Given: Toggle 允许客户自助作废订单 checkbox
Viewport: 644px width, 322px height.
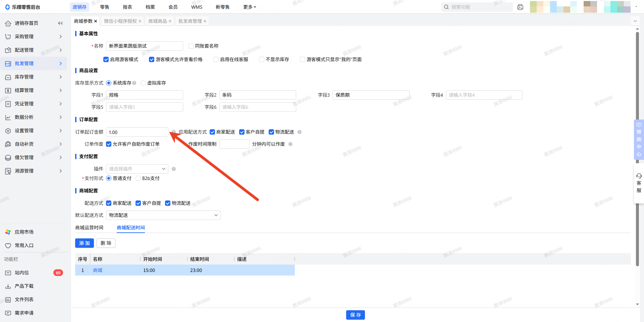Looking at the screenshot, I should (x=109, y=144).
